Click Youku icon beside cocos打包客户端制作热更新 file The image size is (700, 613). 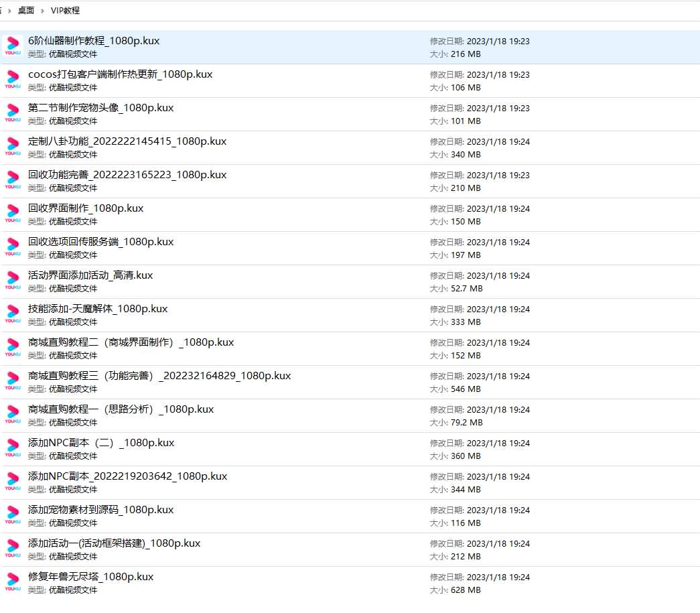coord(13,80)
